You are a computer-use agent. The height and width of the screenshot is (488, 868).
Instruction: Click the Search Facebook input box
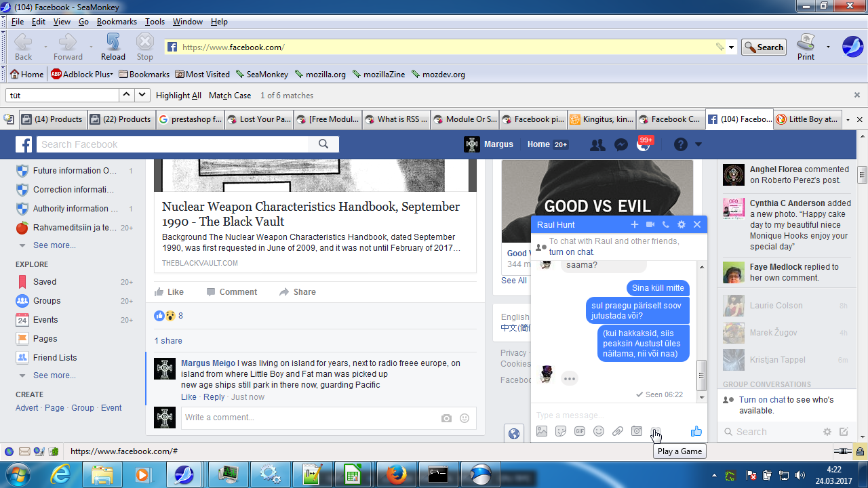click(x=173, y=144)
